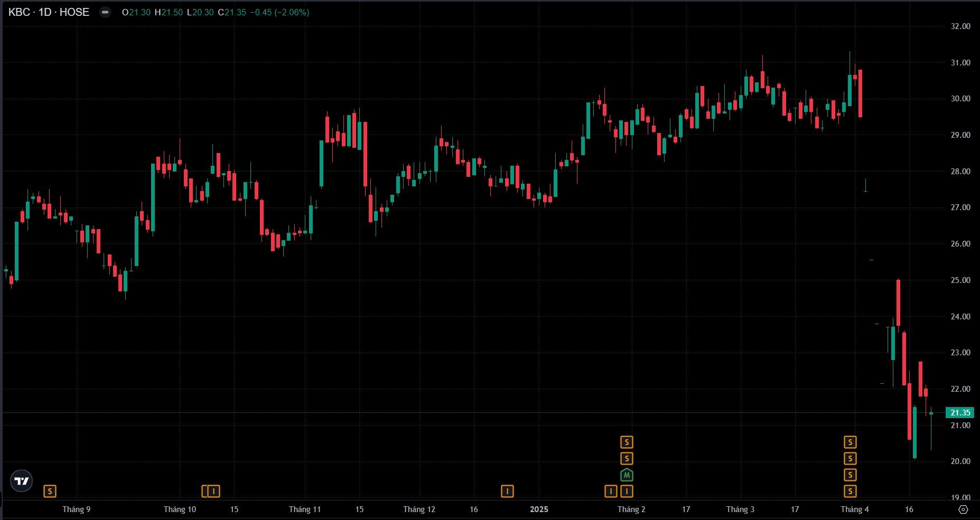Click the 21.35 current price label
This screenshot has height=520, width=980.
[960, 413]
